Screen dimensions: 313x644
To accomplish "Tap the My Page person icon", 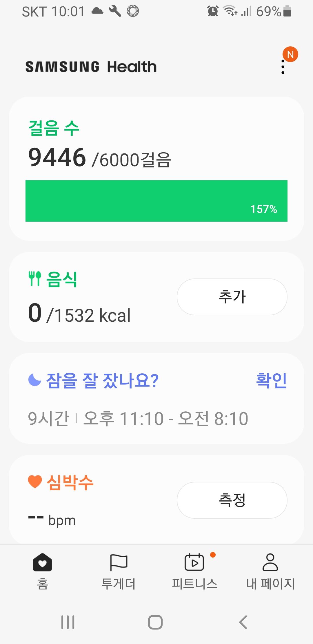I will tap(270, 562).
